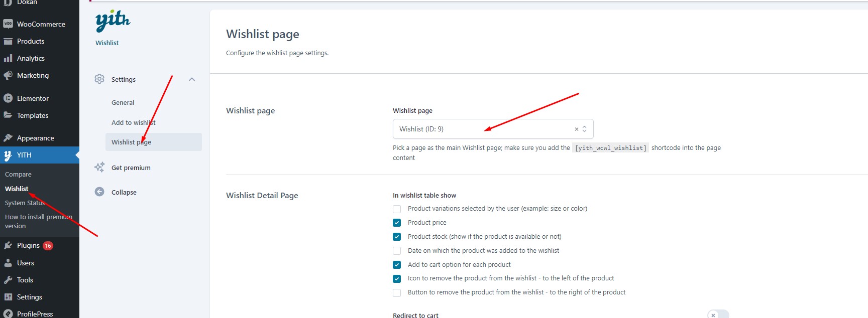
Task: Enable Product variations selected by user checkbox
Action: (x=397, y=209)
